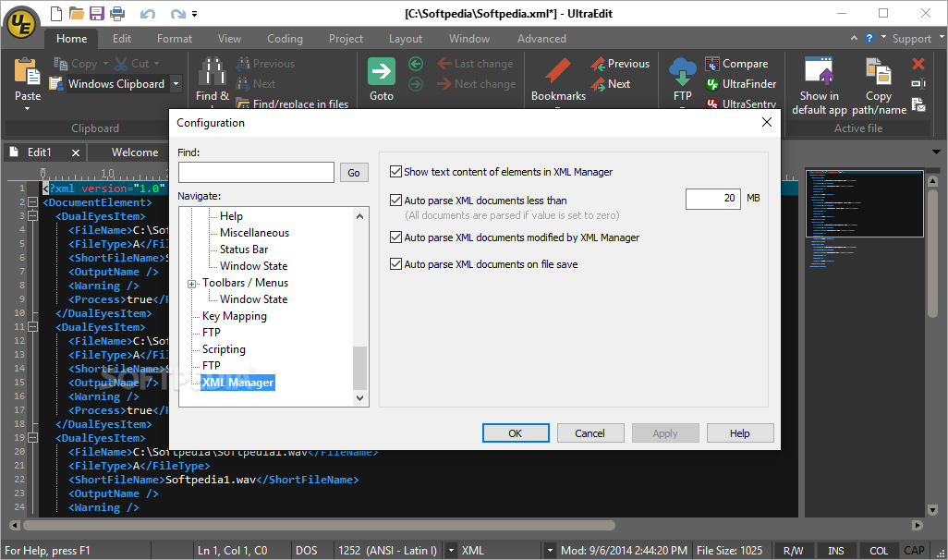
Task: Redo action with the redo arrow
Action: point(177,14)
